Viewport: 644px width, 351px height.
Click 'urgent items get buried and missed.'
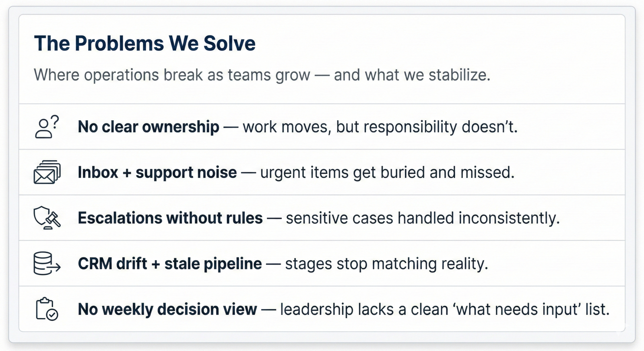coord(387,172)
